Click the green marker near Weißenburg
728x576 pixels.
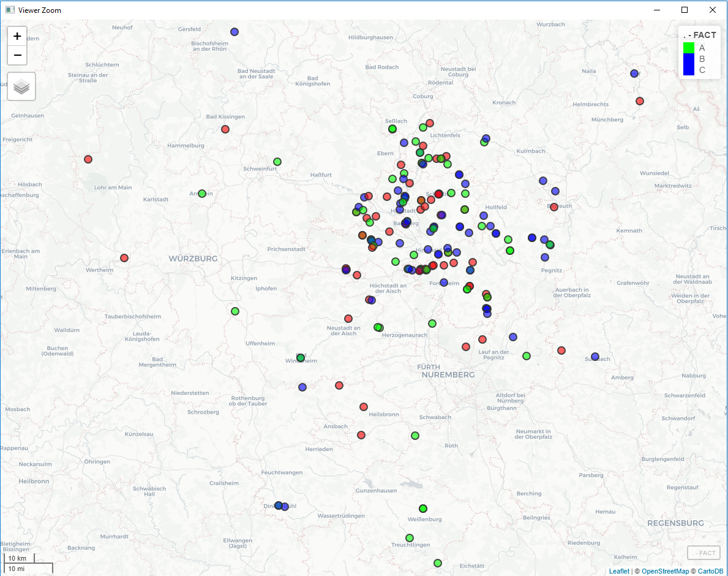pos(422,509)
